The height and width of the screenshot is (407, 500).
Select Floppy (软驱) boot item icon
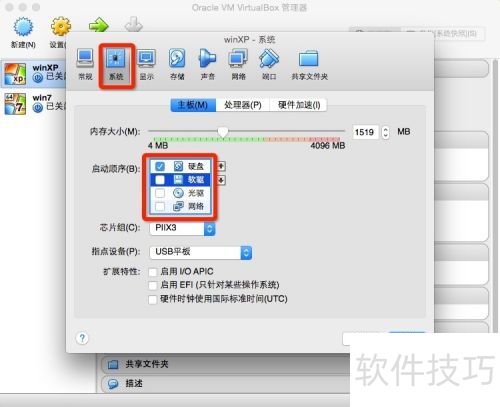point(179,180)
